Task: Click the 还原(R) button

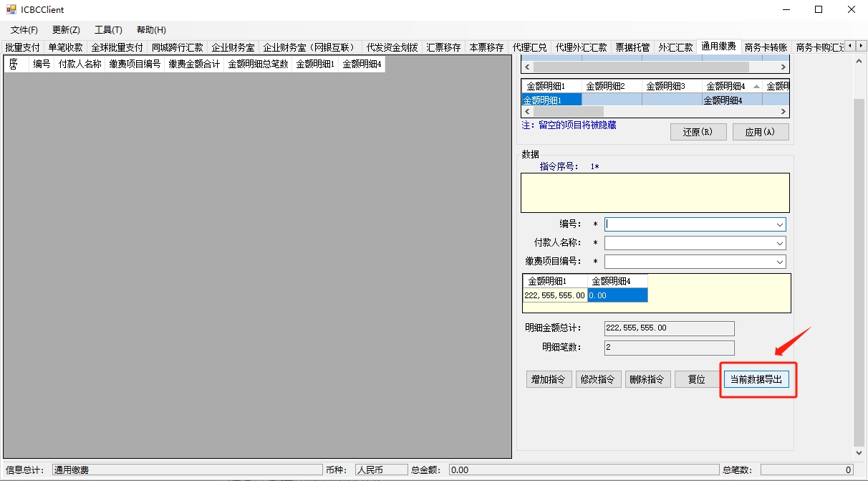Action: click(x=698, y=133)
